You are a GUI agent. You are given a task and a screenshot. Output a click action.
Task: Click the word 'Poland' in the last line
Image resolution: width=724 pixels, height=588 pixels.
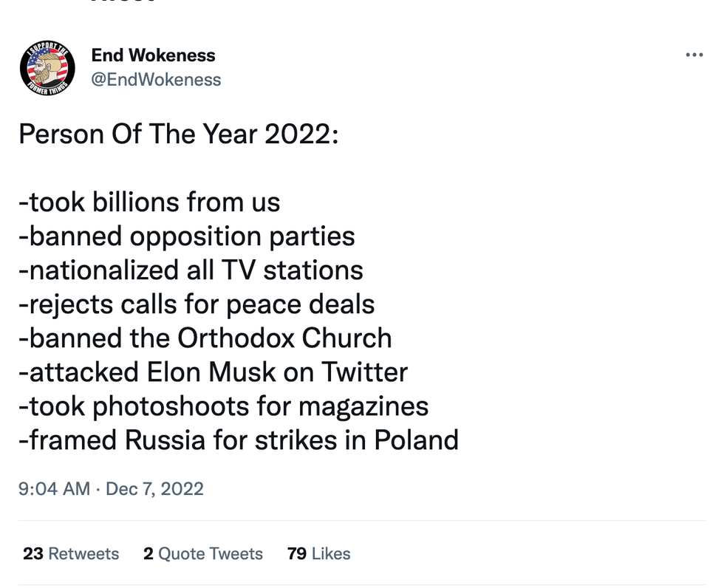coord(416,440)
